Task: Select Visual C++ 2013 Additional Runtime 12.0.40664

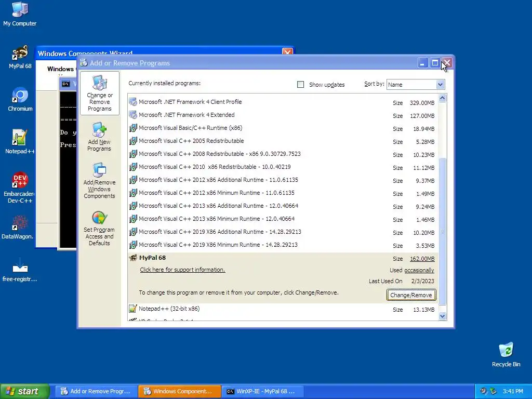Action: click(283, 206)
